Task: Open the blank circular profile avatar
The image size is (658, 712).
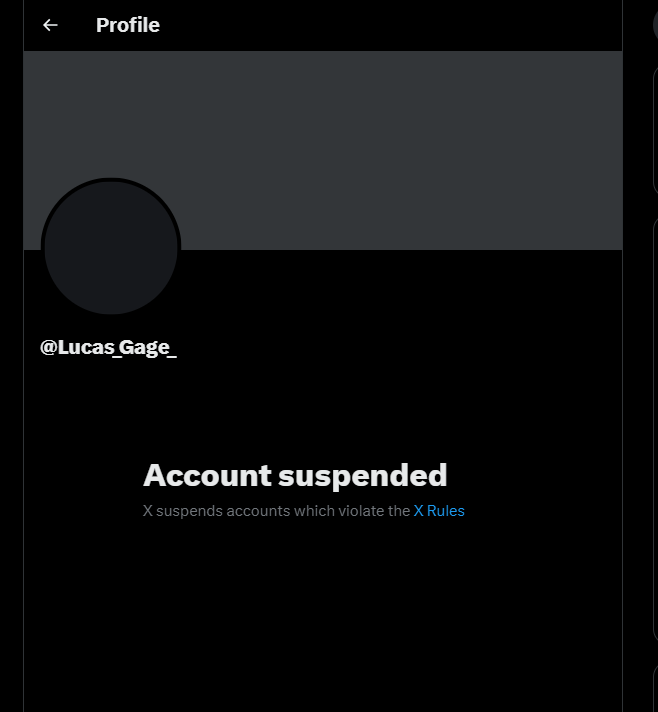Action: pos(111,247)
